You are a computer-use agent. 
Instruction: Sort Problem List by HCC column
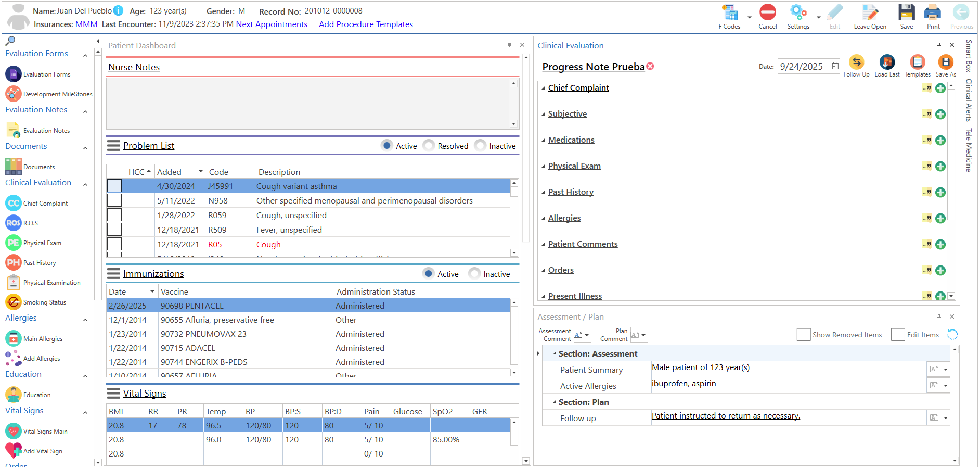point(140,172)
